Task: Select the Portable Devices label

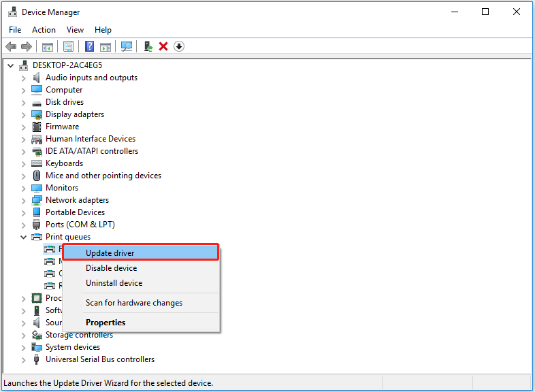Action: (x=75, y=212)
